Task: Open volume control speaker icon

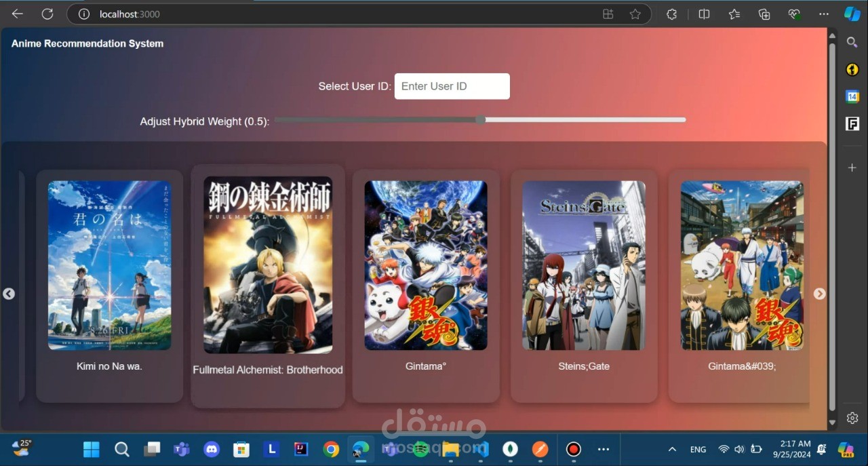Action: pyautogui.click(x=739, y=449)
